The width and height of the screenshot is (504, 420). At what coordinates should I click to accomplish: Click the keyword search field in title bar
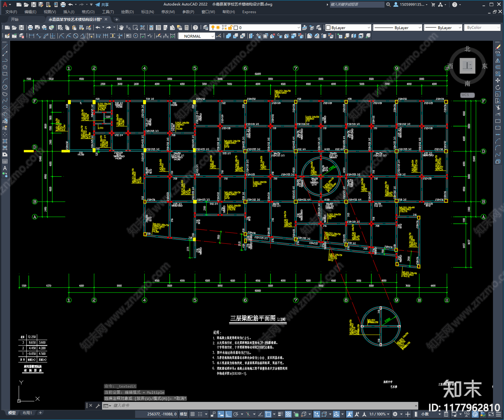[357, 4]
